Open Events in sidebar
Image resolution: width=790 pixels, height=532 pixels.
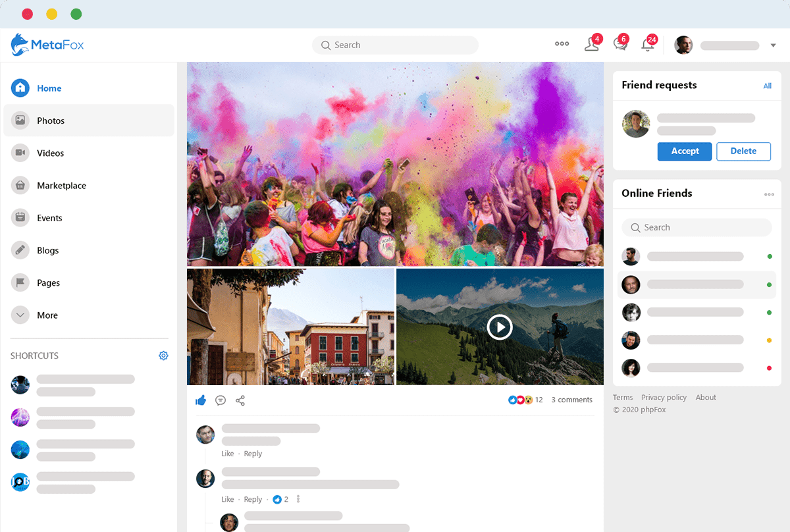pyautogui.click(x=89, y=218)
